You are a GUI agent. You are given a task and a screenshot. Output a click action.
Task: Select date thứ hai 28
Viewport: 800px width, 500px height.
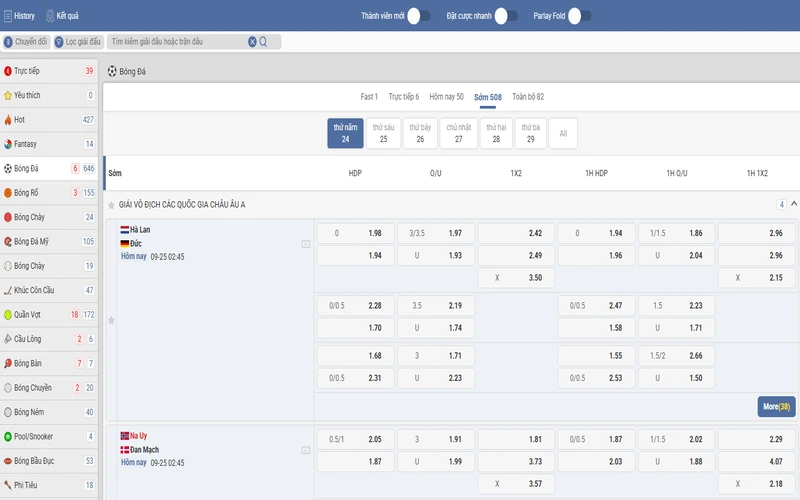click(x=496, y=133)
